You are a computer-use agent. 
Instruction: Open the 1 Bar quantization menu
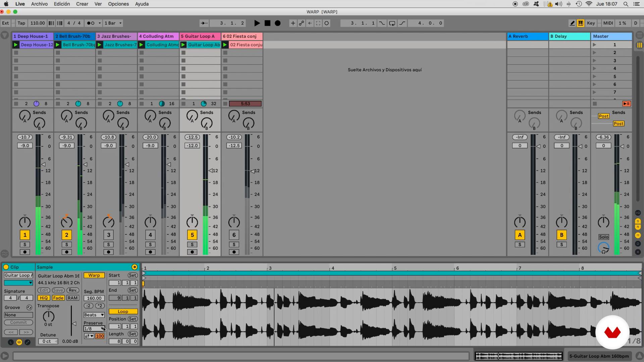coord(113,23)
